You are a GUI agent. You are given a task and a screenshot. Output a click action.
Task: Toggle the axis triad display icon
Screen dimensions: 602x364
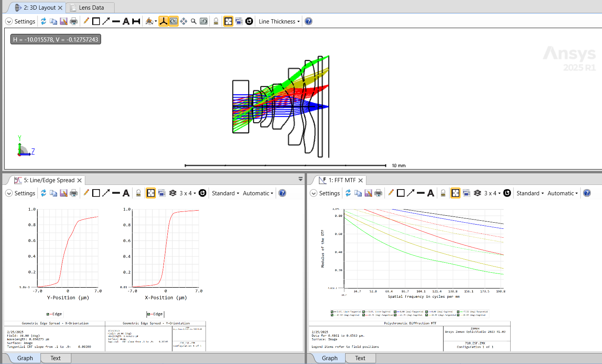pyautogui.click(x=164, y=21)
